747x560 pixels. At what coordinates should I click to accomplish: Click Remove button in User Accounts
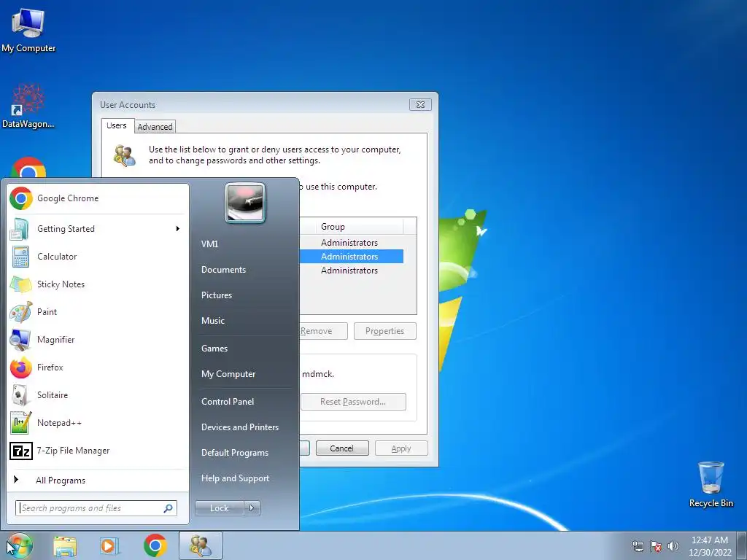pos(323,331)
